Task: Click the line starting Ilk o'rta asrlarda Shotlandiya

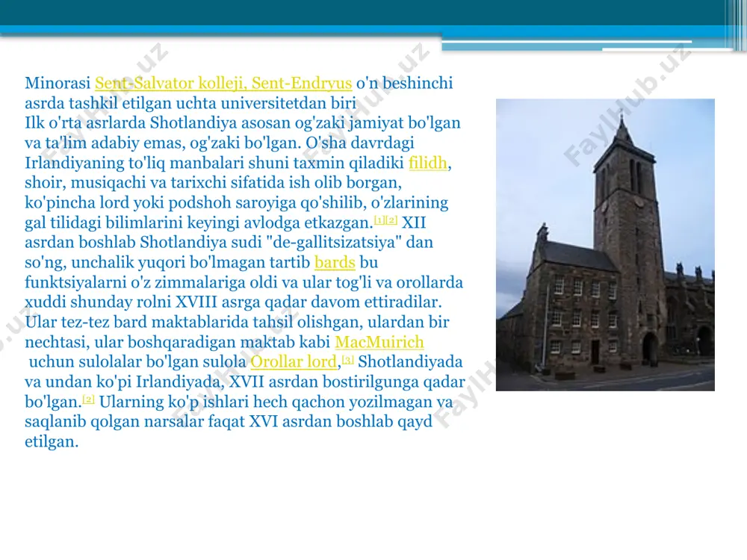Action: point(243,123)
